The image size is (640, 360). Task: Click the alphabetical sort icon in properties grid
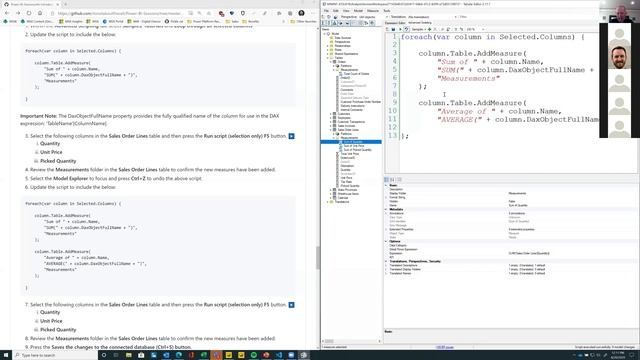click(392, 180)
